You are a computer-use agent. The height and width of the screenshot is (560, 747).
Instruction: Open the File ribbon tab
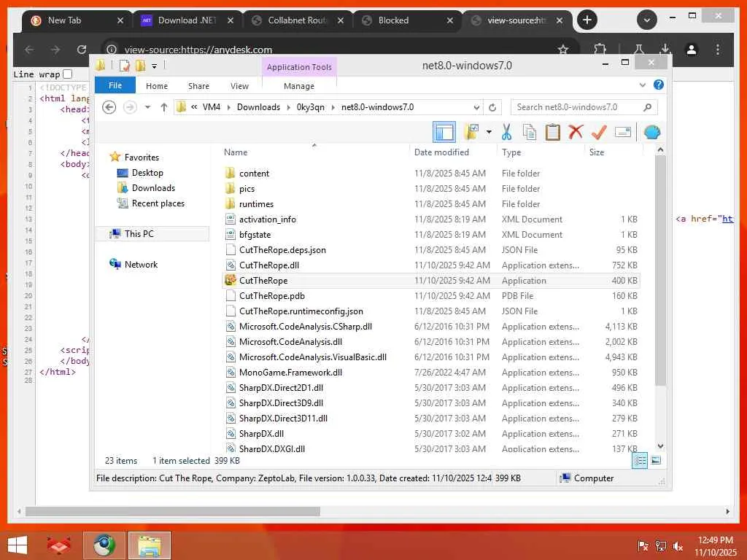coord(115,85)
